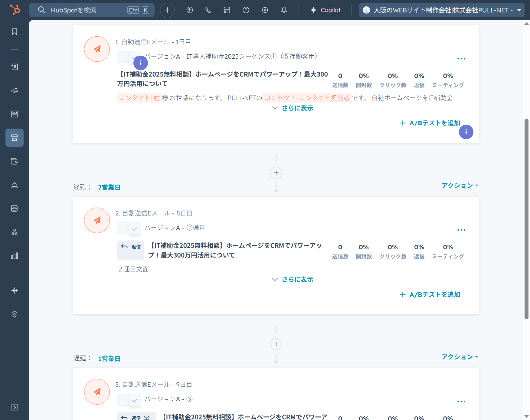The image size is (530, 420).
Task: Expand the sidebar with the arrow icon
Action: [15, 407]
